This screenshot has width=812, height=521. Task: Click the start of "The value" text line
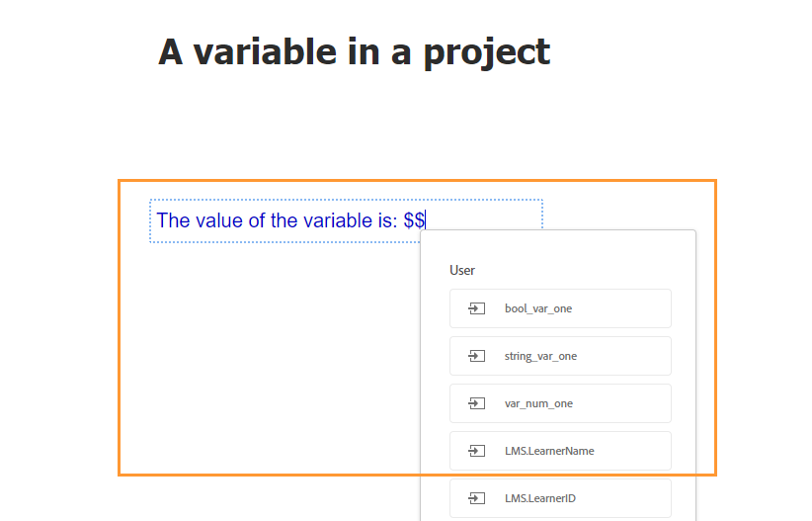(x=158, y=220)
